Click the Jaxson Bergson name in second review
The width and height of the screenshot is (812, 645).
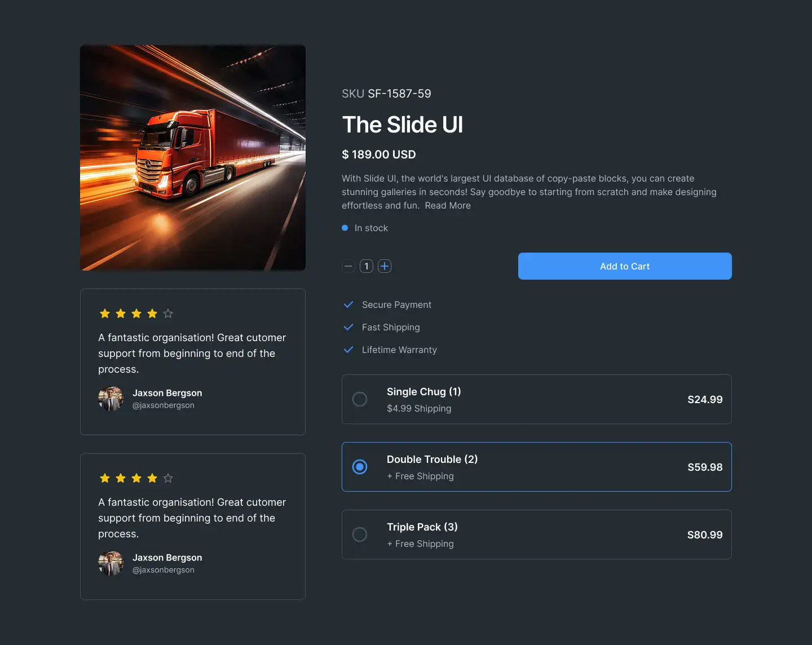(x=167, y=558)
